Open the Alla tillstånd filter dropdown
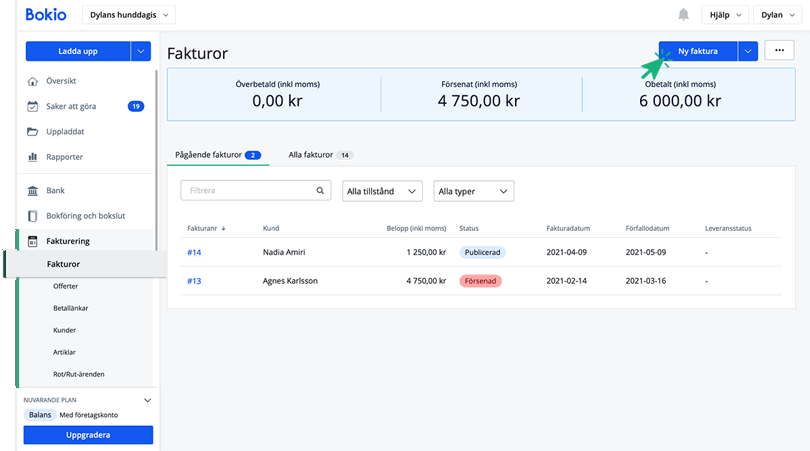Screen dimensions: 810x451 tap(382, 191)
